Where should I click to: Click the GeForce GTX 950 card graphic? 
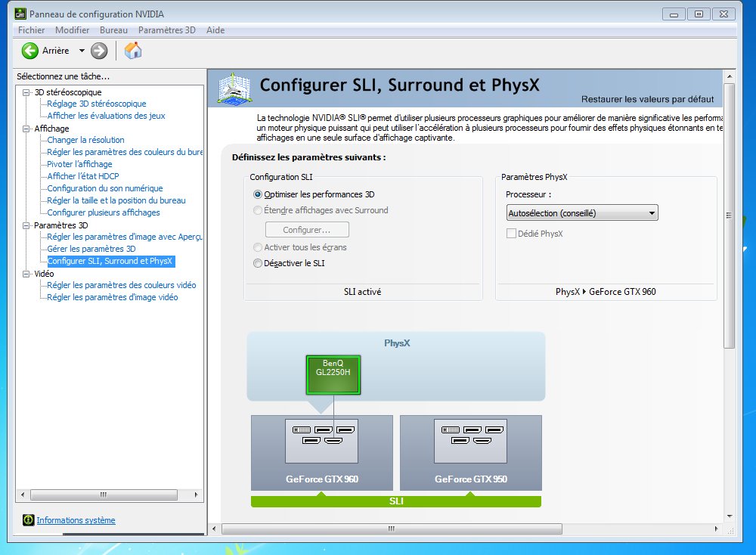[x=470, y=451]
